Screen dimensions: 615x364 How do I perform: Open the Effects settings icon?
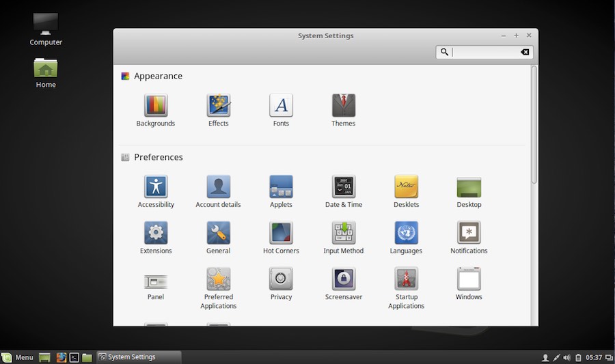pos(219,105)
